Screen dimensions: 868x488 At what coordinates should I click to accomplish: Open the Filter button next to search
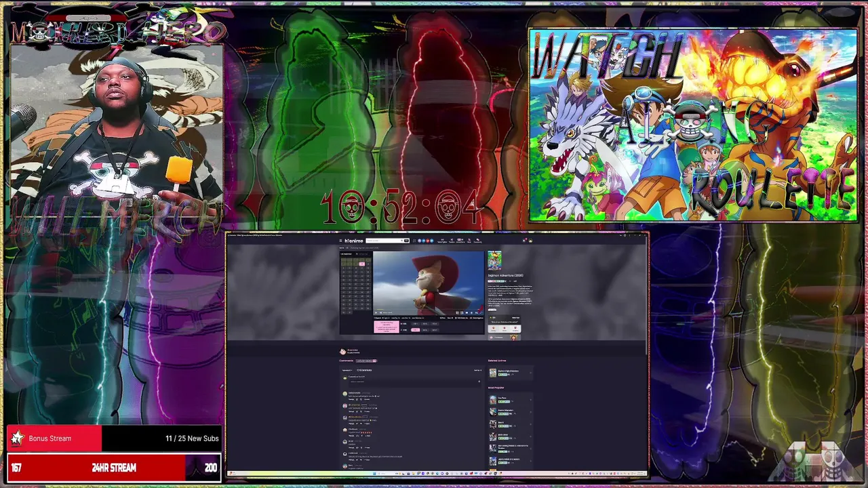[x=406, y=241]
